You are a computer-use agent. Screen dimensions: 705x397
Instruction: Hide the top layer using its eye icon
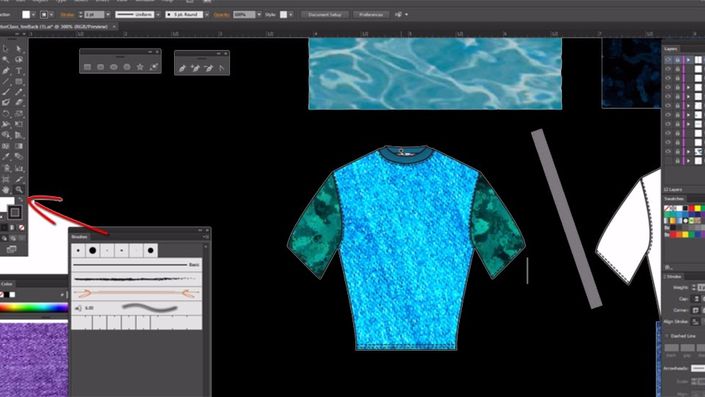coord(668,59)
